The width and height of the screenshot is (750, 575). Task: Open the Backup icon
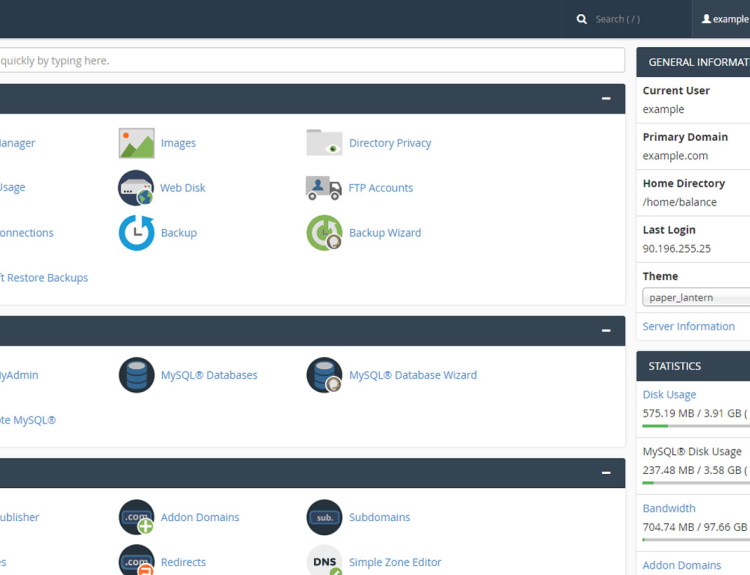click(136, 233)
